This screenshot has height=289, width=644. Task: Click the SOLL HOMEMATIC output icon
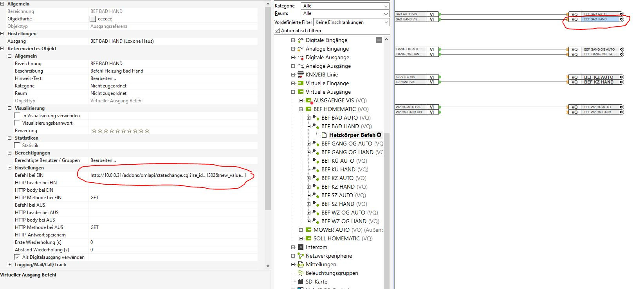(308, 238)
